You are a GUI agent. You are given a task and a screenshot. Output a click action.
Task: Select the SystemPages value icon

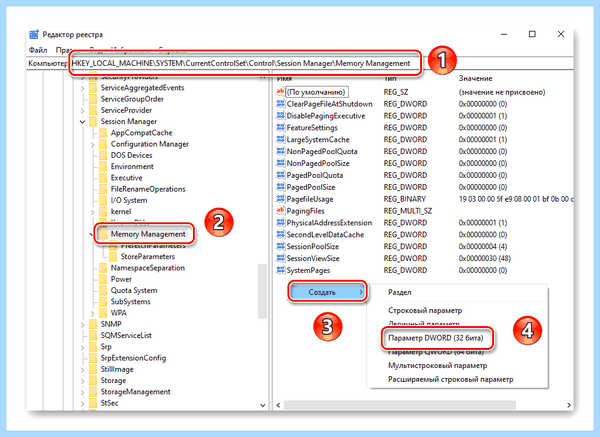(x=280, y=270)
